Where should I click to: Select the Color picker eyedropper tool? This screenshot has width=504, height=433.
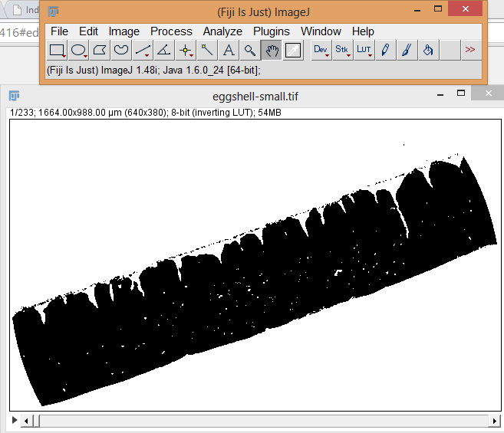coord(293,50)
